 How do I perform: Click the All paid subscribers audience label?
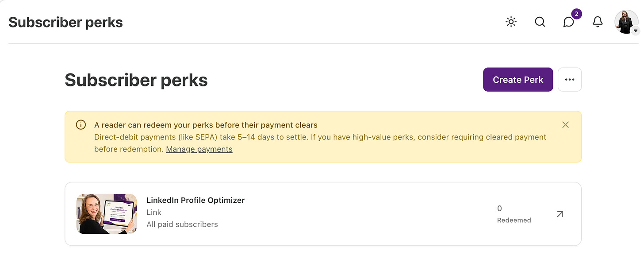point(182,225)
